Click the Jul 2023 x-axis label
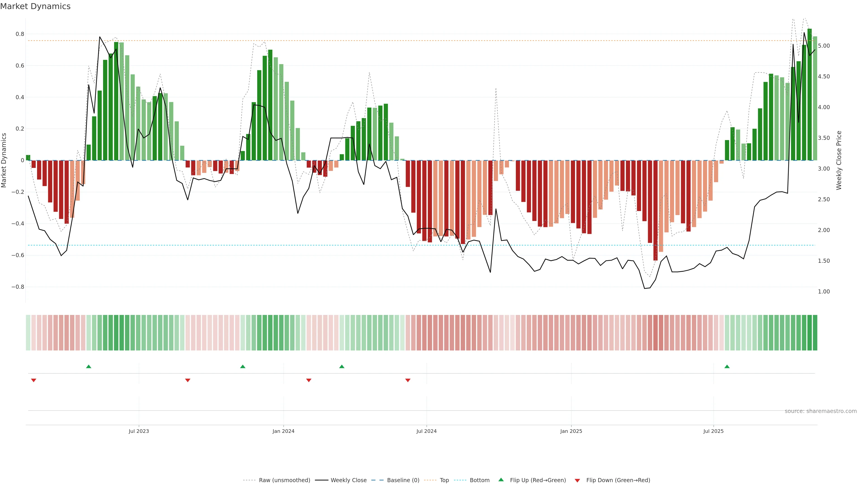The height and width of the screenshot is (488, 868). pyautogui.click(x=139, y=431)
